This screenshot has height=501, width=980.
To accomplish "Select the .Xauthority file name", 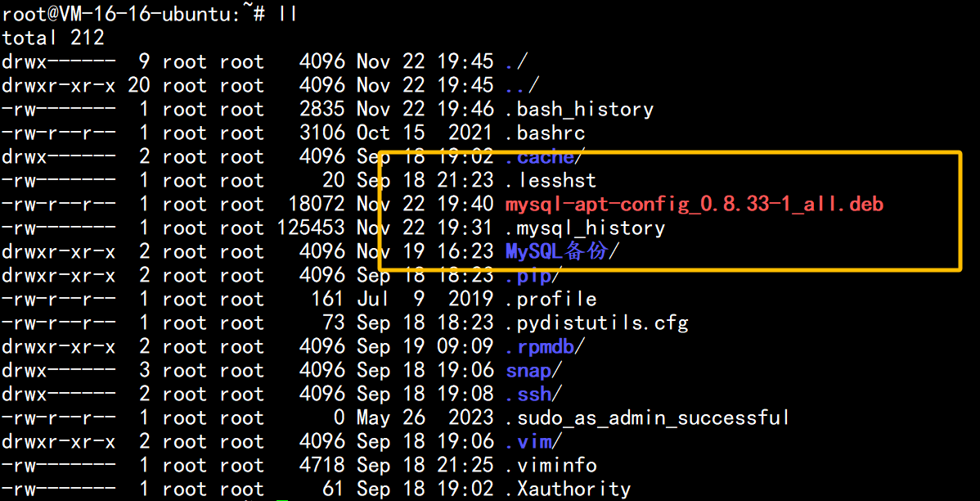I will (569, 489).
